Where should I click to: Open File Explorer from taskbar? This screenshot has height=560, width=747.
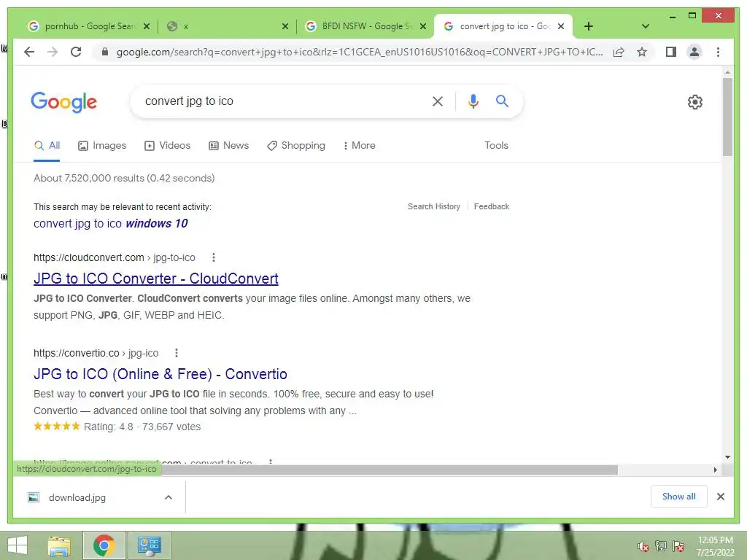tap(59, 545)
